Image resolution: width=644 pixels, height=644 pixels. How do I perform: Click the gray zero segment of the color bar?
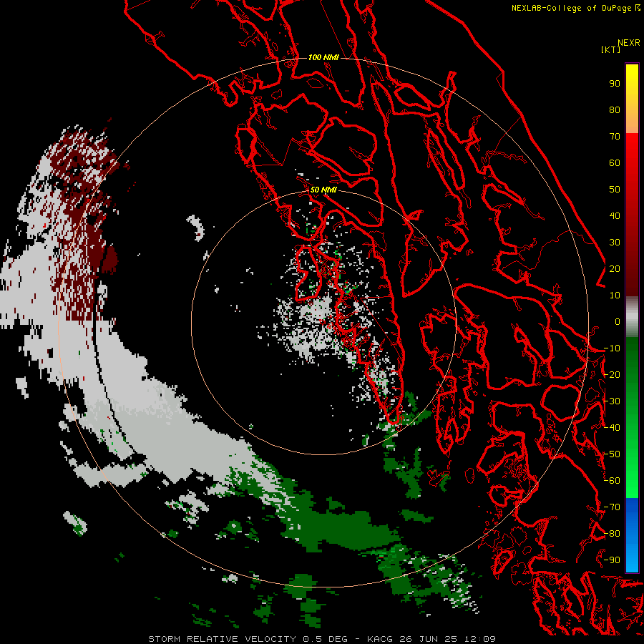click(632, 317)
